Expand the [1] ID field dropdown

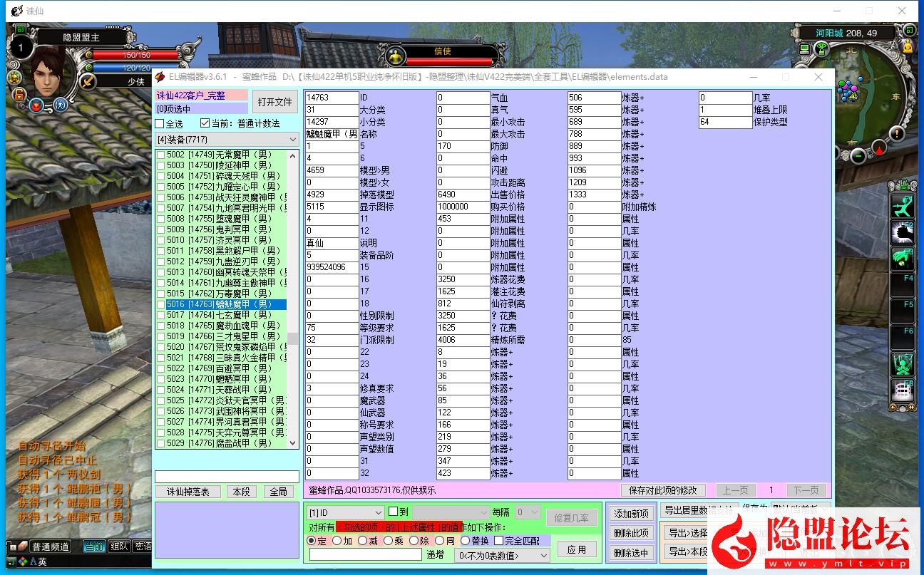(x=345, y=512)
